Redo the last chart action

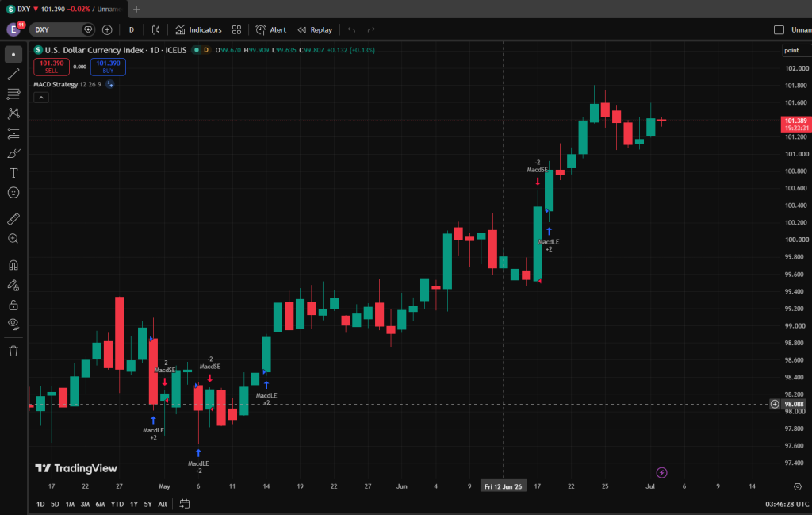(x=371, y=30)
